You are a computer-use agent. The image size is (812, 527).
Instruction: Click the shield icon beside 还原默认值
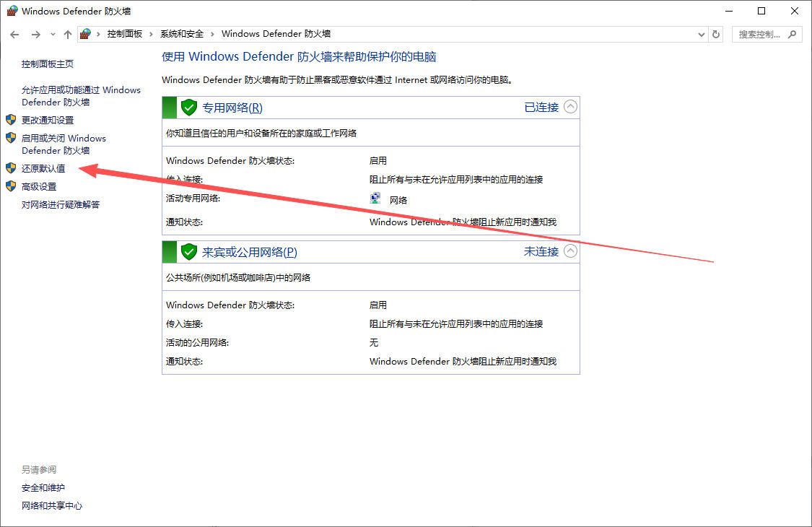pos(11,168)
